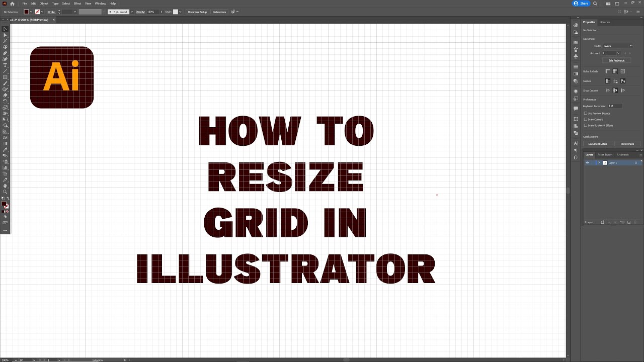Select the Gradient tool
The image size is (644, 362).
(x=5, y=143)
